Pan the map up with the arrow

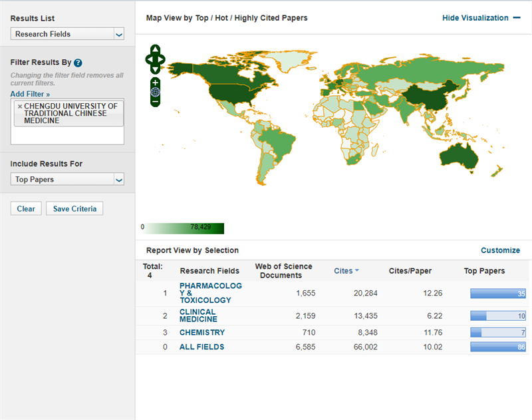coord(155,49)
